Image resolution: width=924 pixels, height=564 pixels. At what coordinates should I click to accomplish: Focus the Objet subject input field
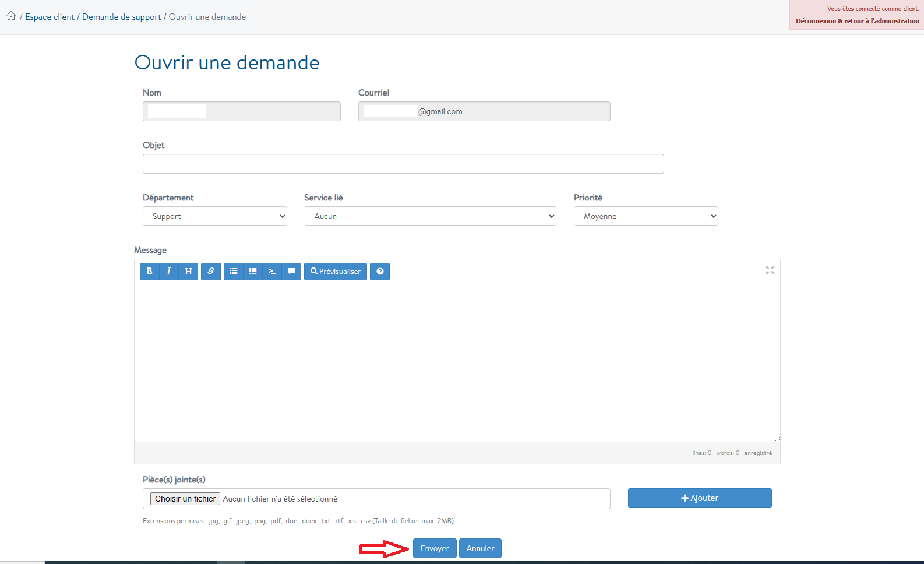[403, 164]
